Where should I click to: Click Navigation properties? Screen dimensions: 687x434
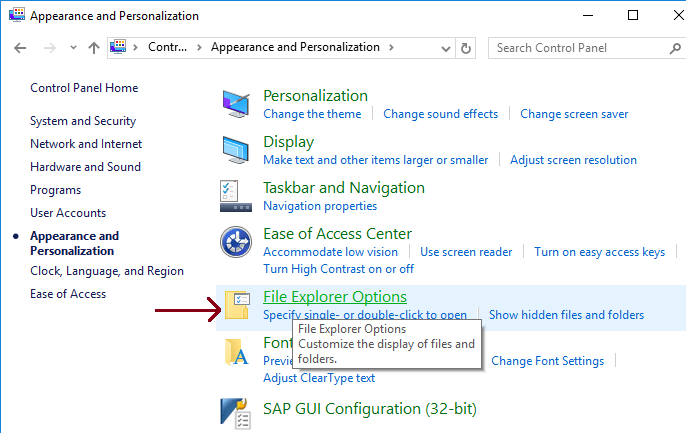320,206
